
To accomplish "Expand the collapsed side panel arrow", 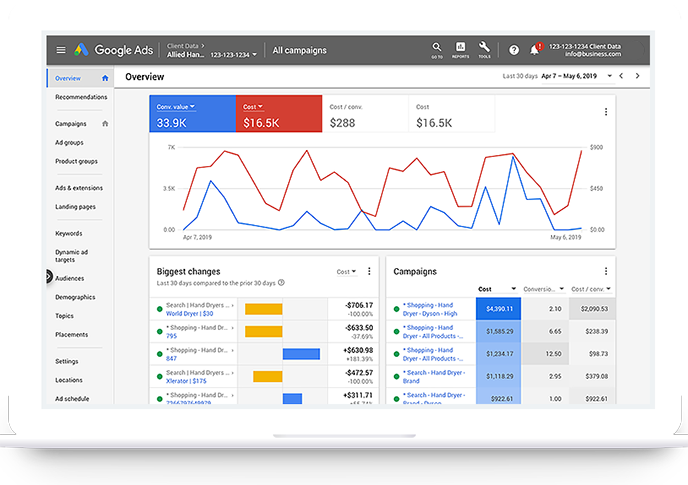I will tap(49, 277).
